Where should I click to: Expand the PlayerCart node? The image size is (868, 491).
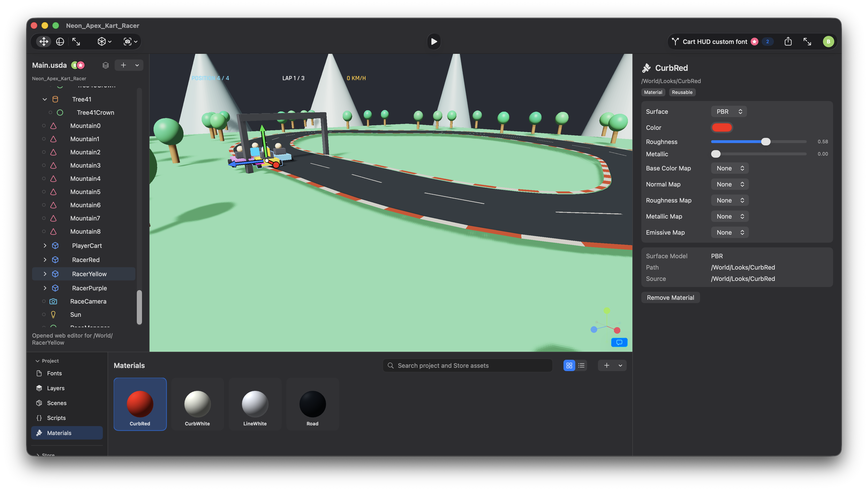(45, 245)
